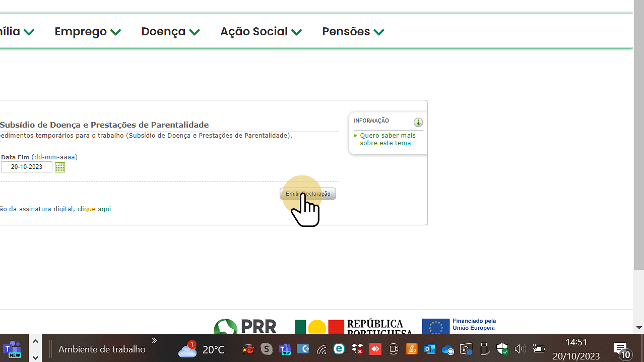Image resolution: width=644 pixels, height=362 pixels.
Task: Click the Outlook icon in system tray
Action: click(x=429, y=349)
